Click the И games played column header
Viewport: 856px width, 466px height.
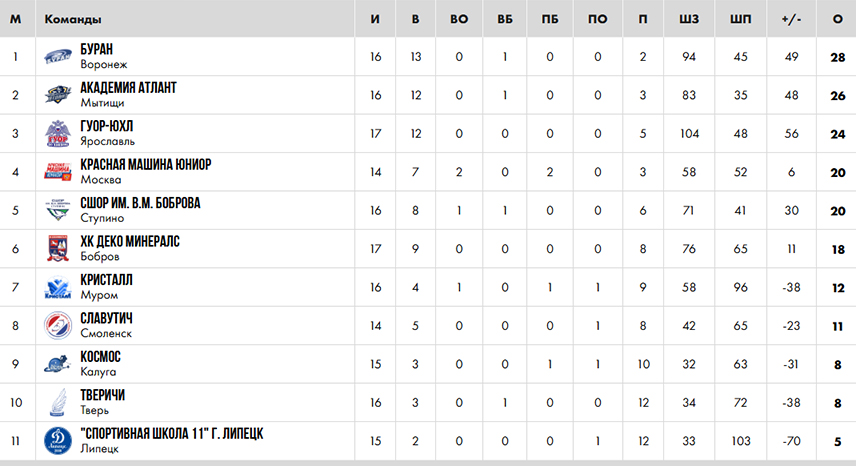(x=375, y=19)
